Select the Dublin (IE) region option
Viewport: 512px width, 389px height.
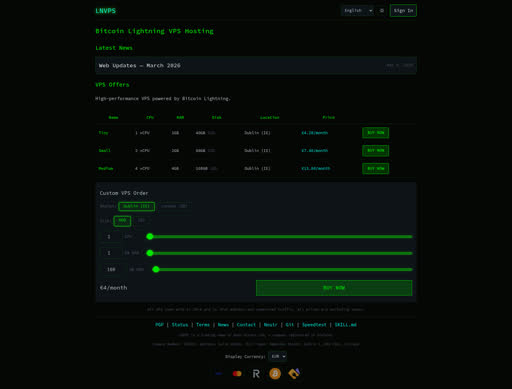coord(136,206)
